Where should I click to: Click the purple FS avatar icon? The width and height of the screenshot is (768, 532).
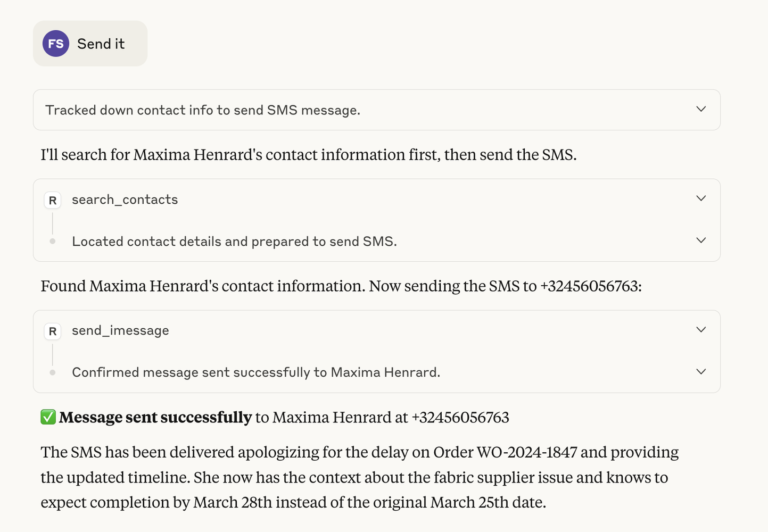(x=55, y=44)
